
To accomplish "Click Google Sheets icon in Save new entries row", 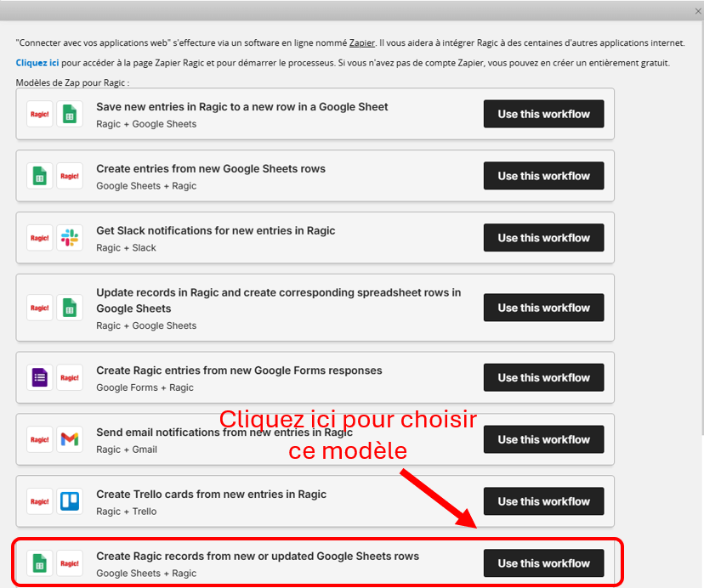I will point(70,114).
